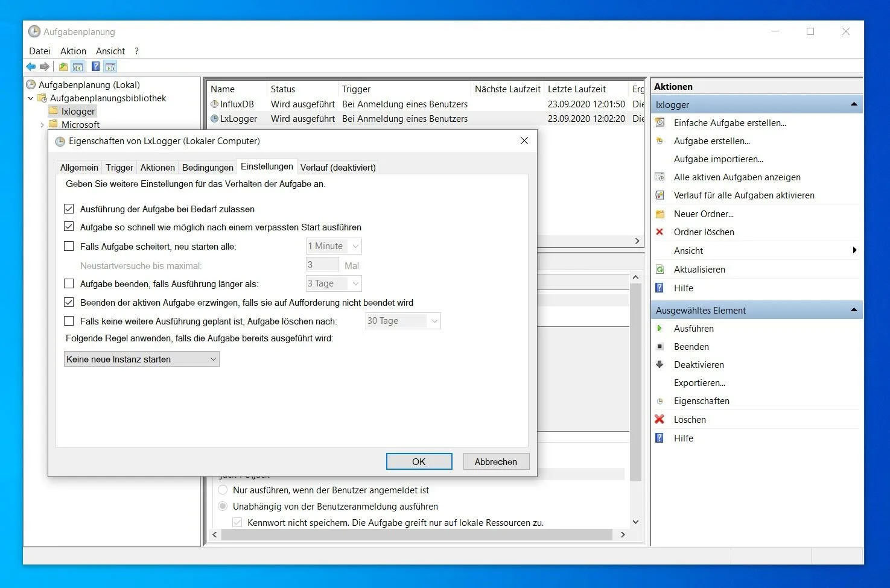Click the Deaktivieren down-arrow icon
890x588 pixels.
click(x=660, y=365)
